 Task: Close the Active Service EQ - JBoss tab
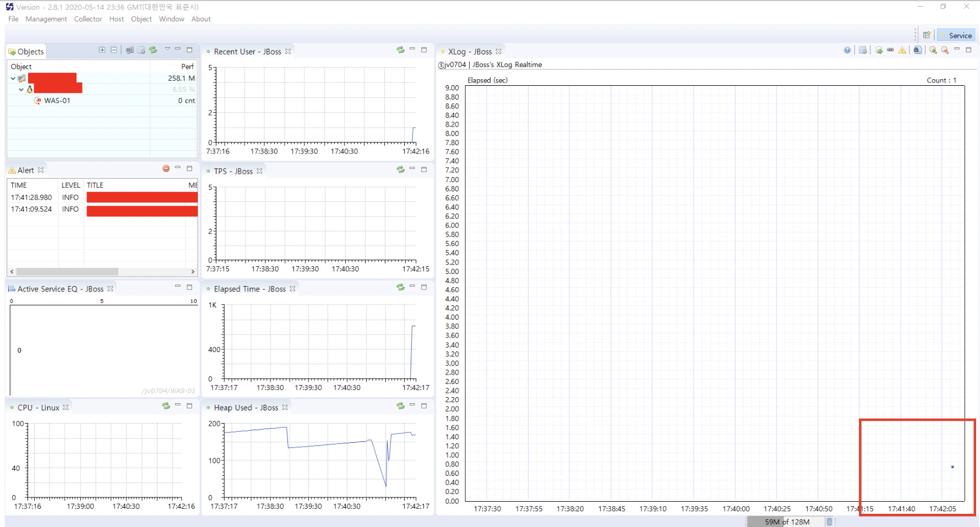click(110, 289)
